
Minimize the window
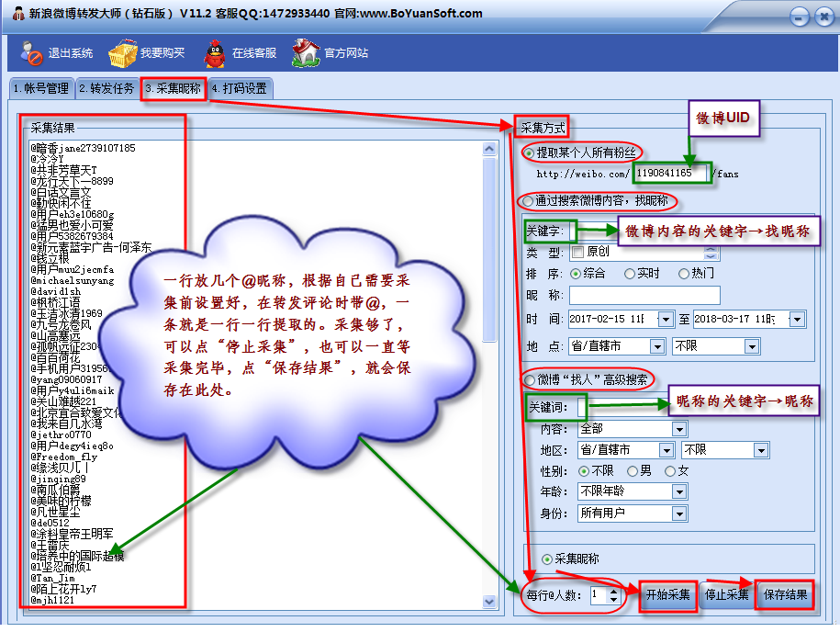pyautogui.click(x=800, y=17)
